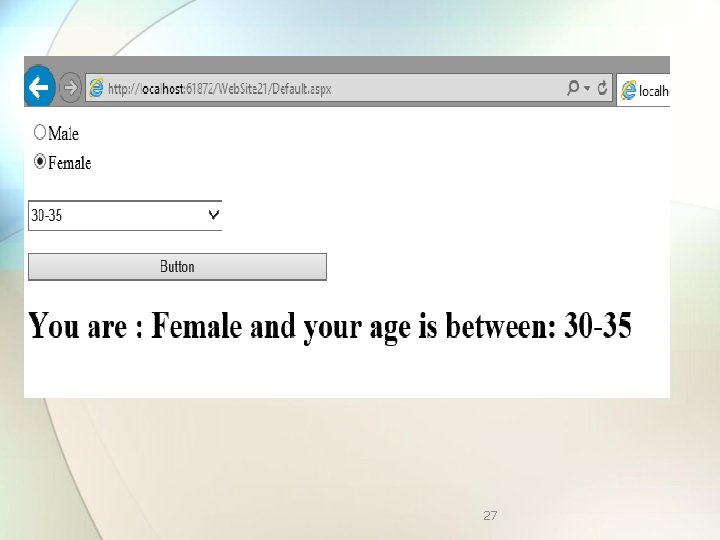Click the Internet Explorer icon in address bar

[96, 88]
